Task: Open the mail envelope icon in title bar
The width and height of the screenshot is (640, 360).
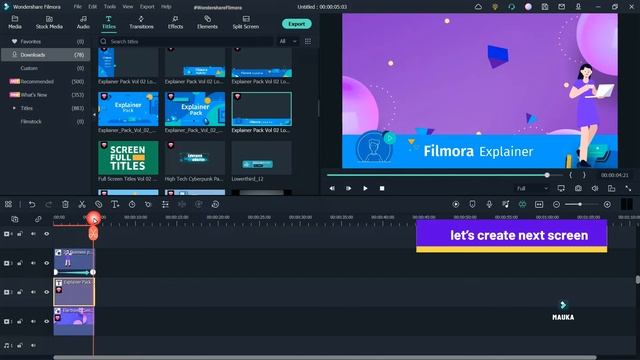Action: [x=562, y=7]
